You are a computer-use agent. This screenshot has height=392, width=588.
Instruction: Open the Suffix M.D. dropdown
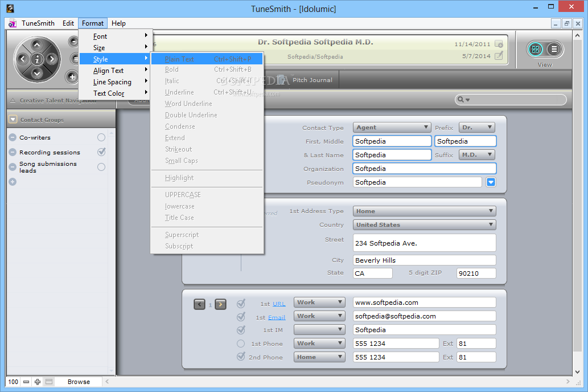pyautogui.click(x=476, y=155)
